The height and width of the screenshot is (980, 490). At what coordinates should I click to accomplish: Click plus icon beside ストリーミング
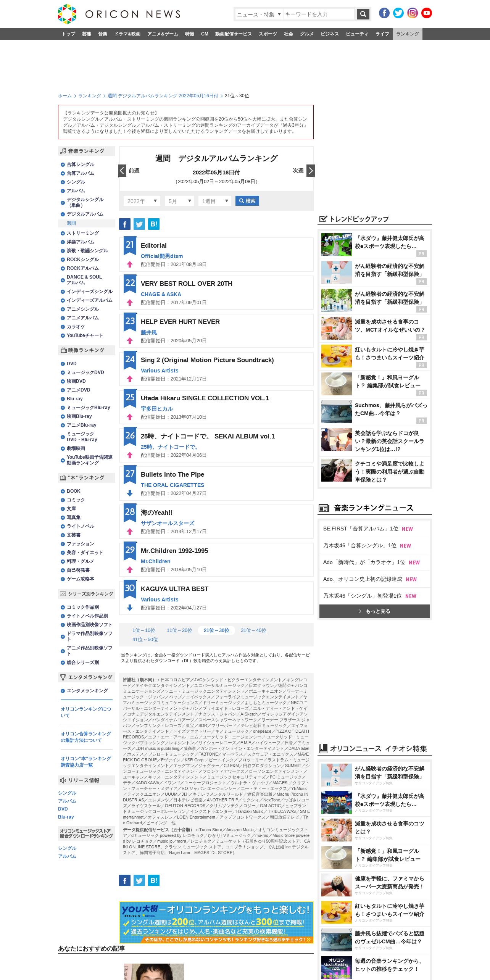[63, 233]
